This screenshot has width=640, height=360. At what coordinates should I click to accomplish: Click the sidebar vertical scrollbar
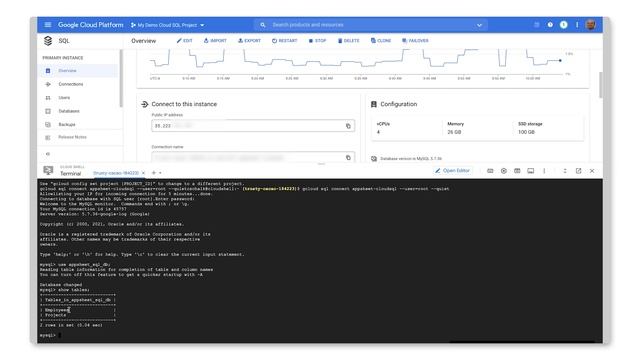pyautogui.click(x=121, y=78)
